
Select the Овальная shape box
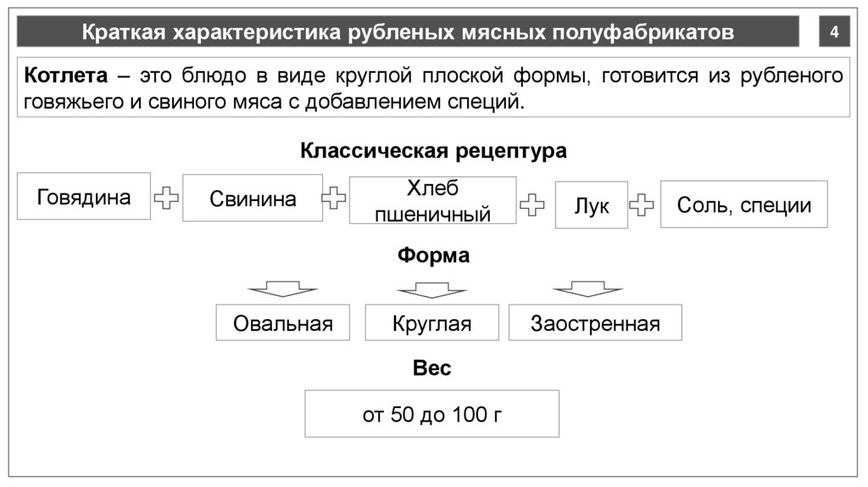(282, 322)
